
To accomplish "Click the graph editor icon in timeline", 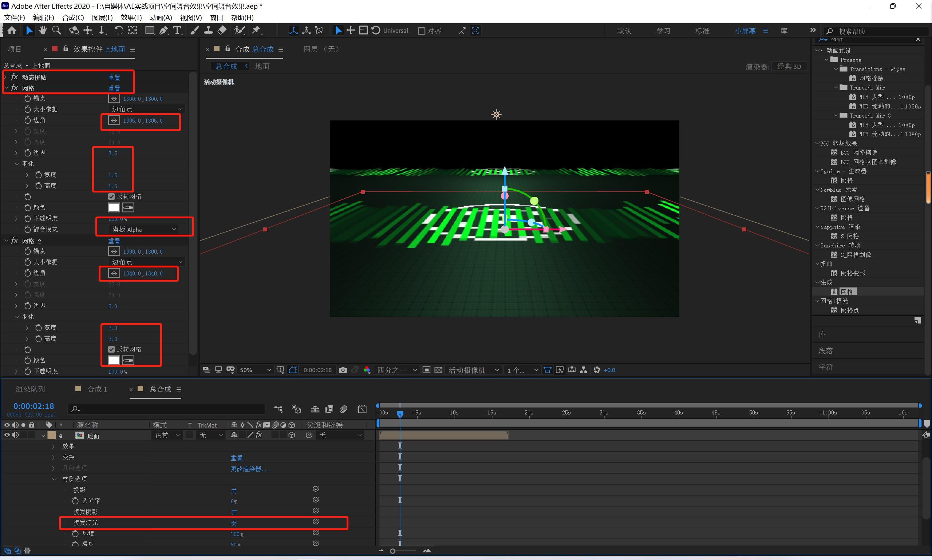I will pyautogui.click(x=362, y=409).
